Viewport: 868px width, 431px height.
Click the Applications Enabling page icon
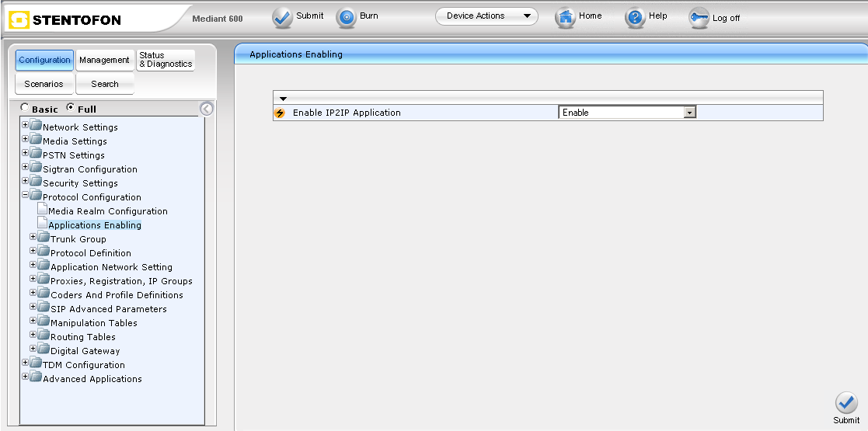coord(42,223)
